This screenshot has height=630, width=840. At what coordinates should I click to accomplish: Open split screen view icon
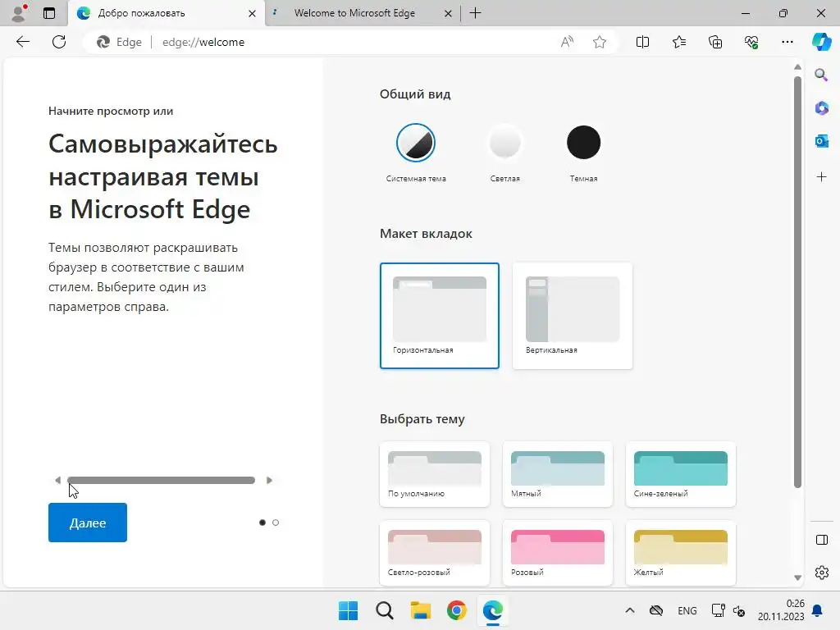point(642,42)
